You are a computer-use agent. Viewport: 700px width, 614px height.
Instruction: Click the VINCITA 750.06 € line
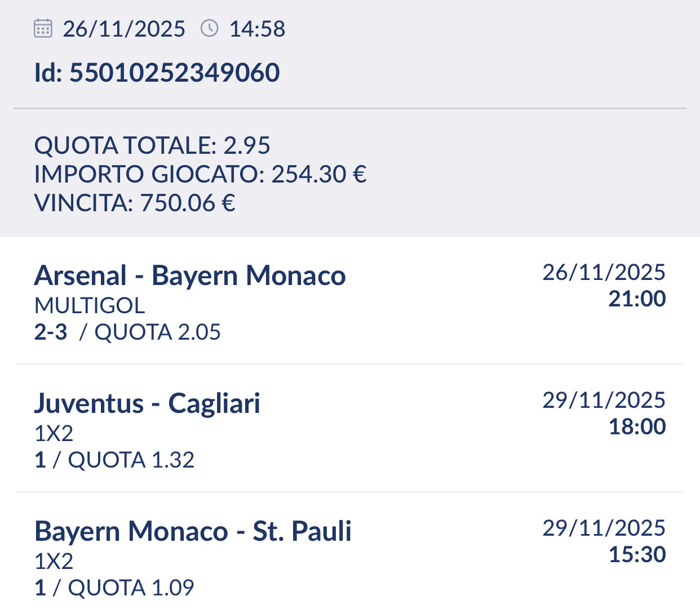tap(135, 203)
